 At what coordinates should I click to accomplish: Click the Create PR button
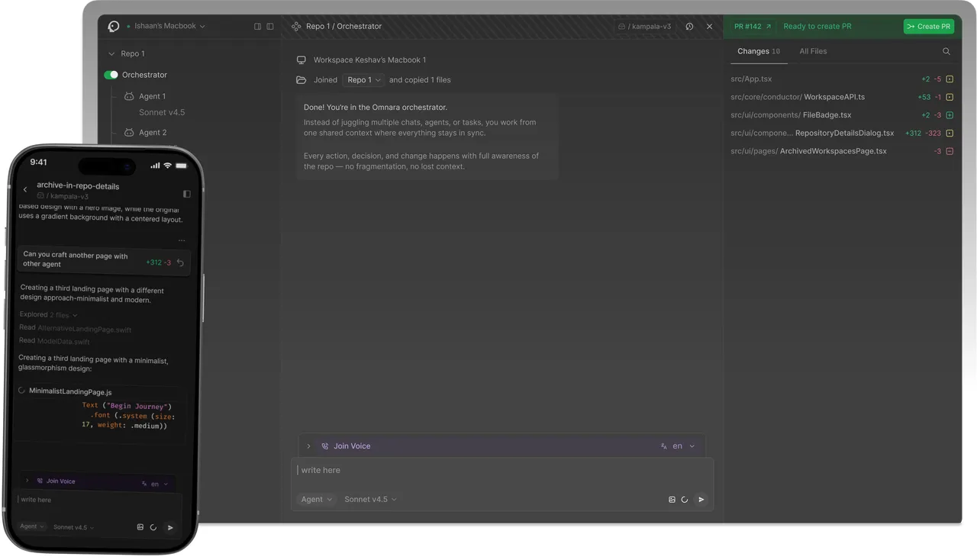[x=928, y=26]
